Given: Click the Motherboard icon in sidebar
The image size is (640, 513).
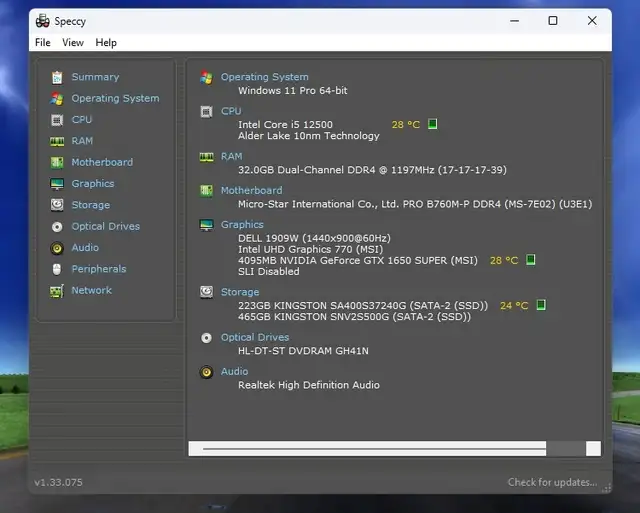Looking at the screenshot, I should point(57,162).
